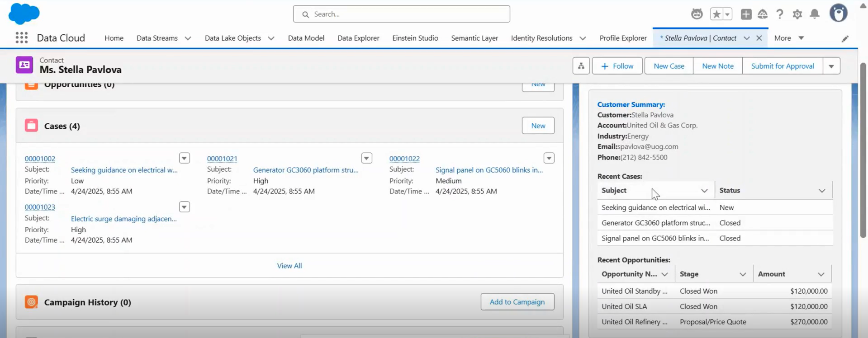Click the Help question mark icon
This screenshot has height=338, width=868.
point(779,14)
